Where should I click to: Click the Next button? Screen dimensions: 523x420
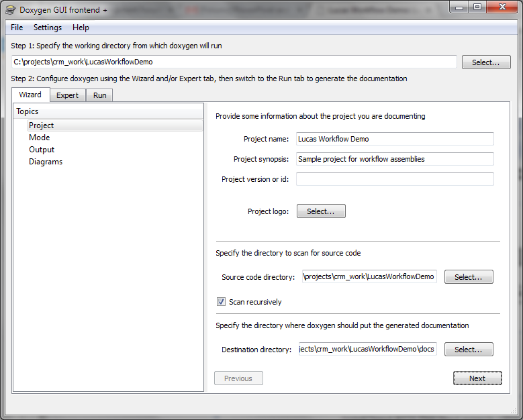pyautogui.click(x=477, y=378)
